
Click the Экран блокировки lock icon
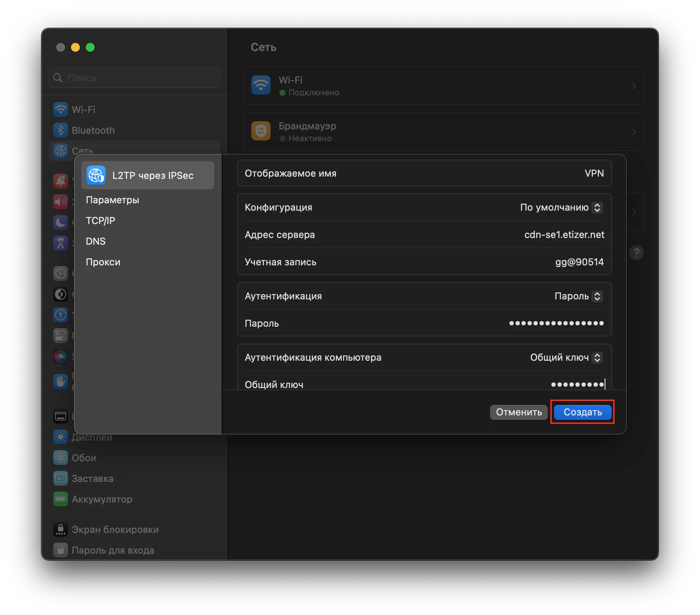pyautogui.click(x=61, y=530)
